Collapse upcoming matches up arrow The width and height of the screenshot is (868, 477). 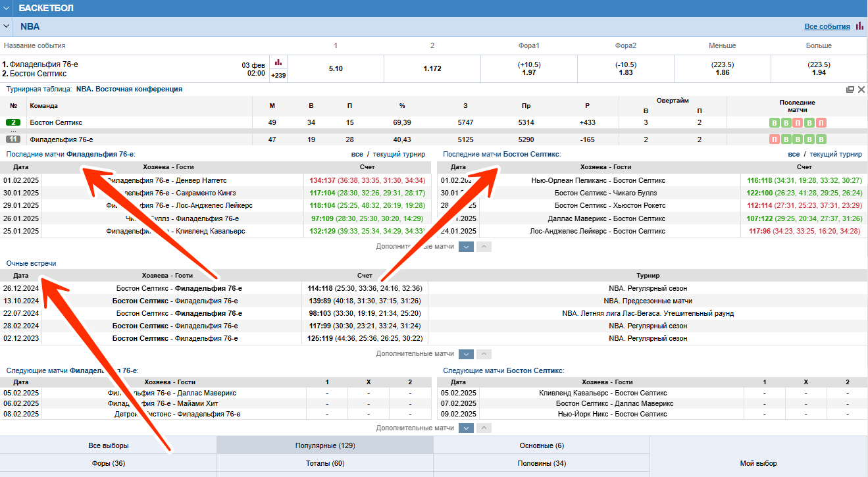484,428
